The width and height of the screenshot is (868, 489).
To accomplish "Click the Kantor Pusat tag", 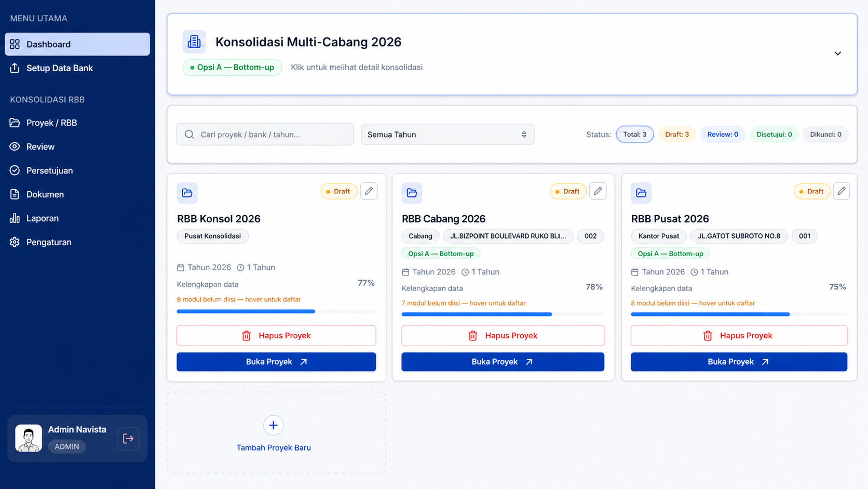I will tap(659, 236).
